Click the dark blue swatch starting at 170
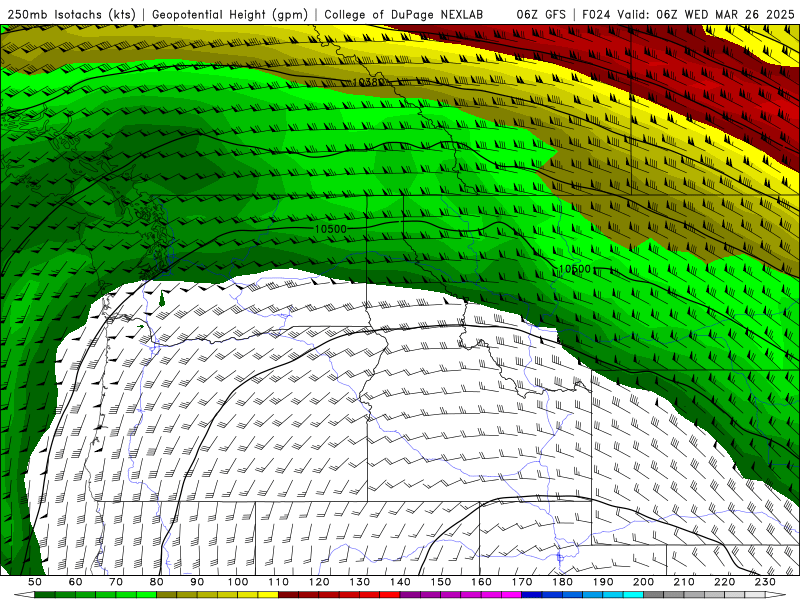 point(532,595)
